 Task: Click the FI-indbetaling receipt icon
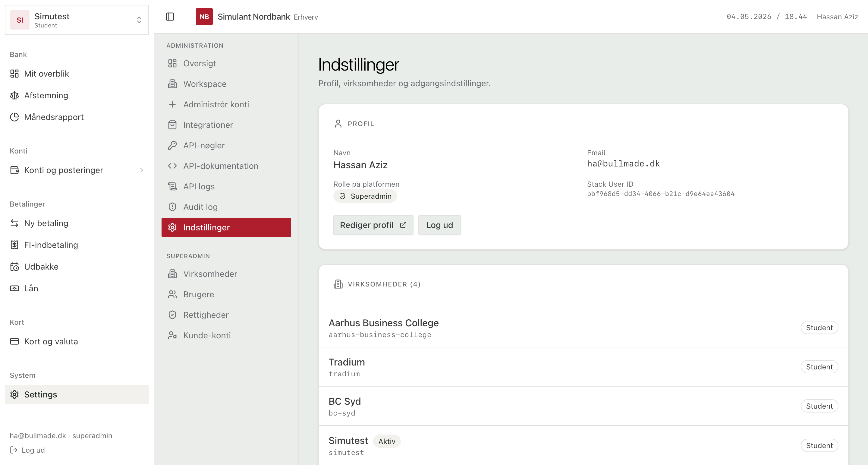pos(14,245)
